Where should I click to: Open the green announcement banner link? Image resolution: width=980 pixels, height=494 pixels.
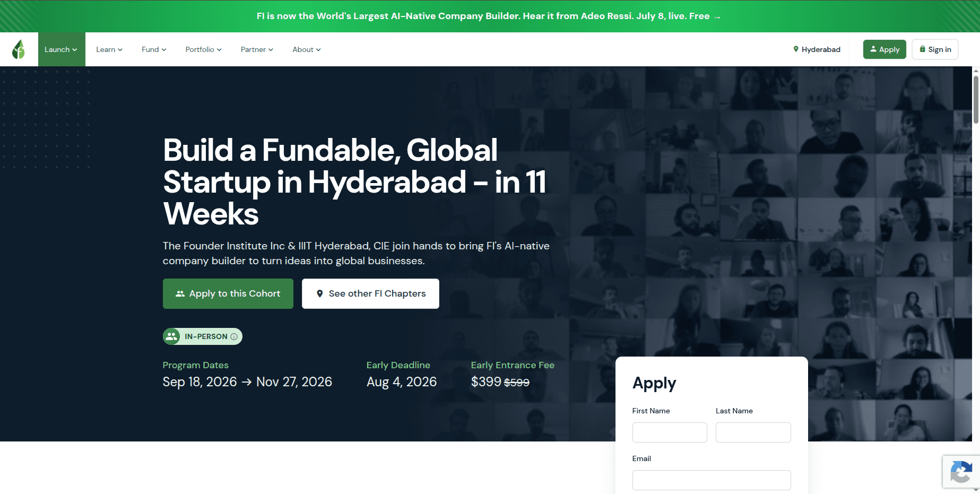pyautogui.click(x=489, y=16)
